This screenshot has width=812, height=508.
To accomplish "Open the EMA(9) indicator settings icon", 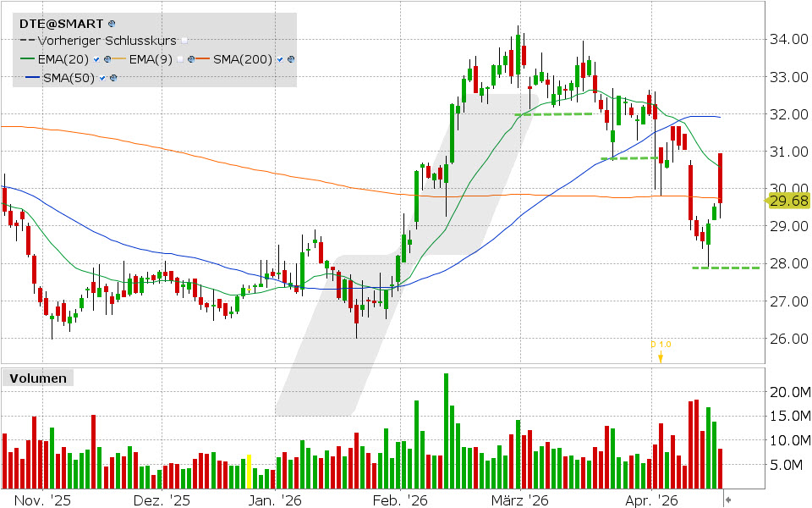I will [x=190, y=59].
